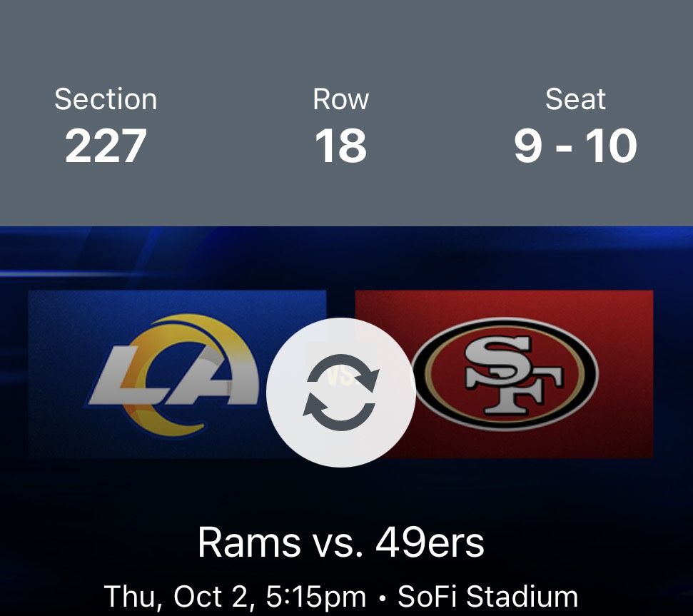Tap the 5:15pm kickoff time

316,597
